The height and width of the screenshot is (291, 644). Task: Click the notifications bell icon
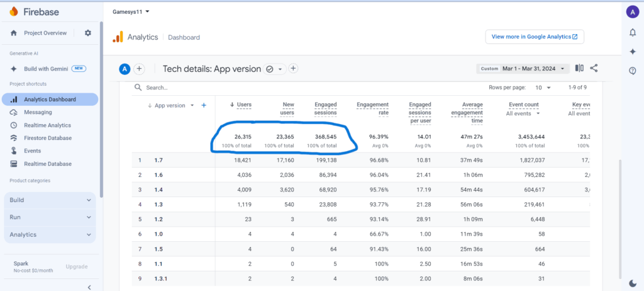(632, 33)
